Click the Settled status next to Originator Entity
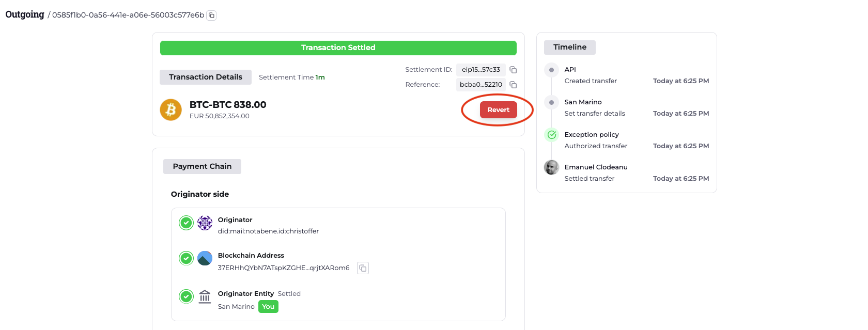This screenshot has height=330, width=868. (289, 294)
